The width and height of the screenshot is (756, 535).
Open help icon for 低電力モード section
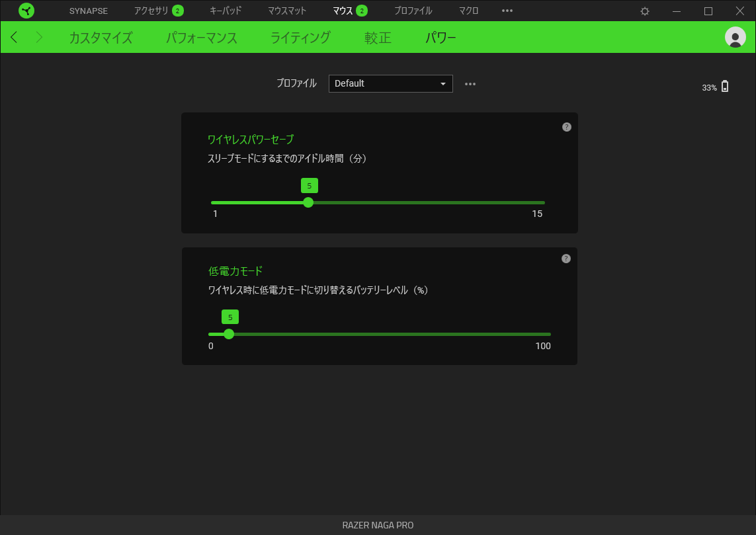tap(566, 259)
